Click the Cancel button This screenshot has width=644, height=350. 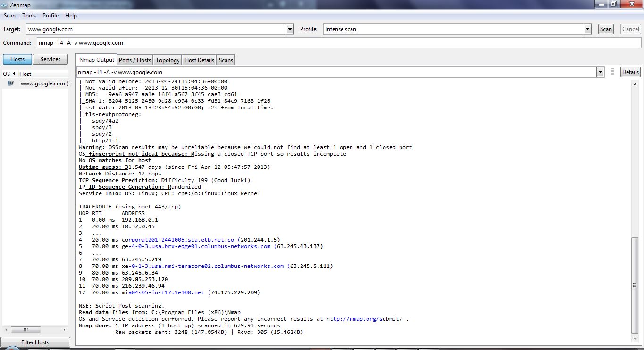point(630,29)
